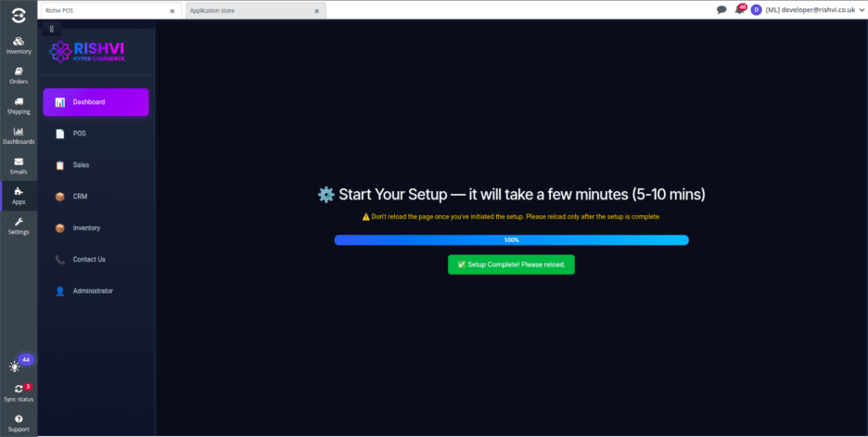868x437 pixels.
Task: Click the Settings wrench icon
Action: pos(19,225)
